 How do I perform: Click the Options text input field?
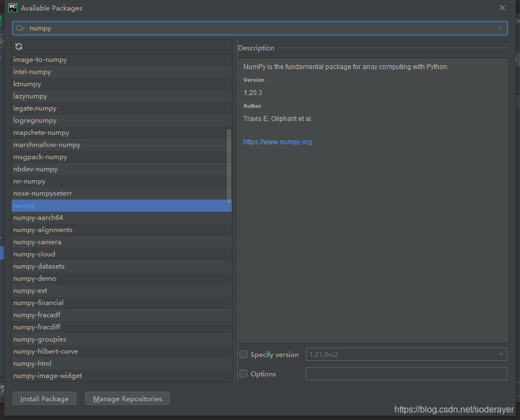tap(406, 374)
